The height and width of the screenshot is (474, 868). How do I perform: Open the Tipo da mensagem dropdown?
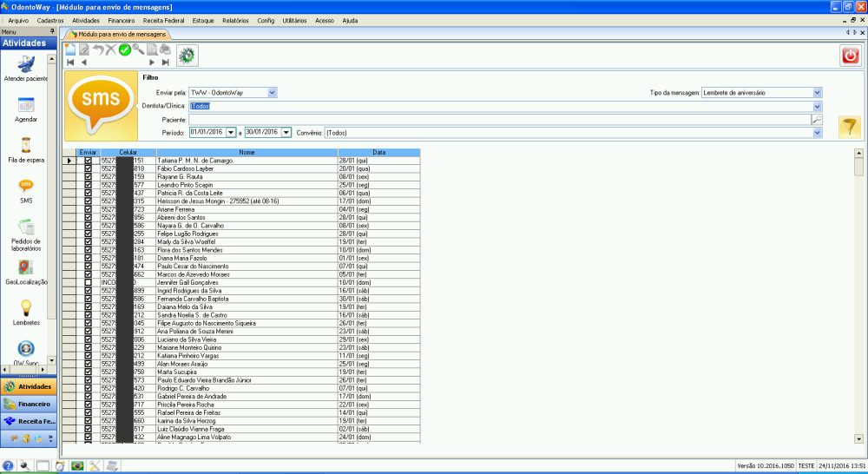click(817, 93)
